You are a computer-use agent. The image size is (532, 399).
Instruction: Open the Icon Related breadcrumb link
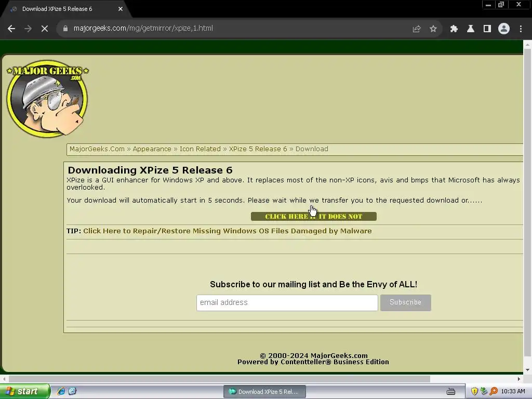tap(200, 149)
